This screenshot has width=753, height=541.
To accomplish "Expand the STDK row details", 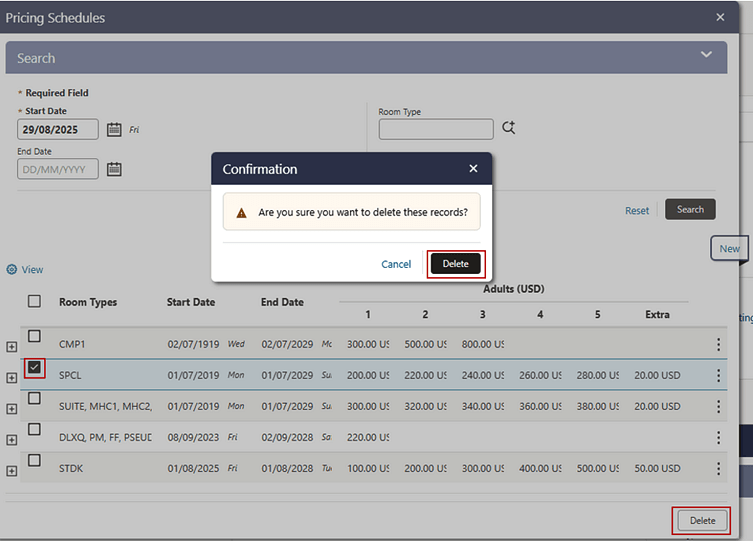I will [12, 471].
